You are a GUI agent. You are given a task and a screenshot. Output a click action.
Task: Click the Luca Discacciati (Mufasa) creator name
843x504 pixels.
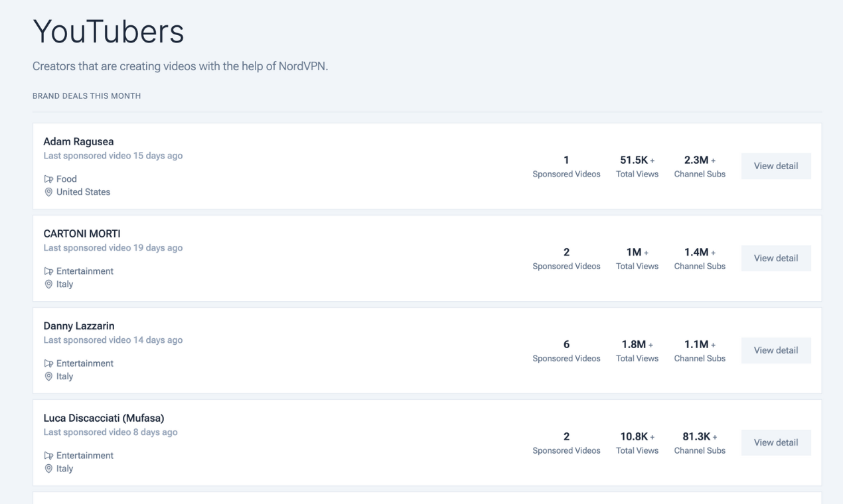click(x=104, y=418)
